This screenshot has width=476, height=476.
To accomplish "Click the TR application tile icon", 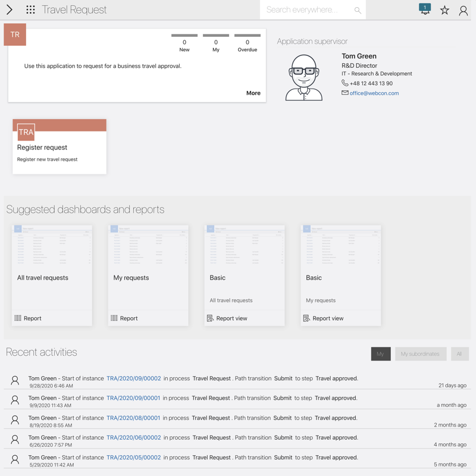I will click(x=15, y=35).
